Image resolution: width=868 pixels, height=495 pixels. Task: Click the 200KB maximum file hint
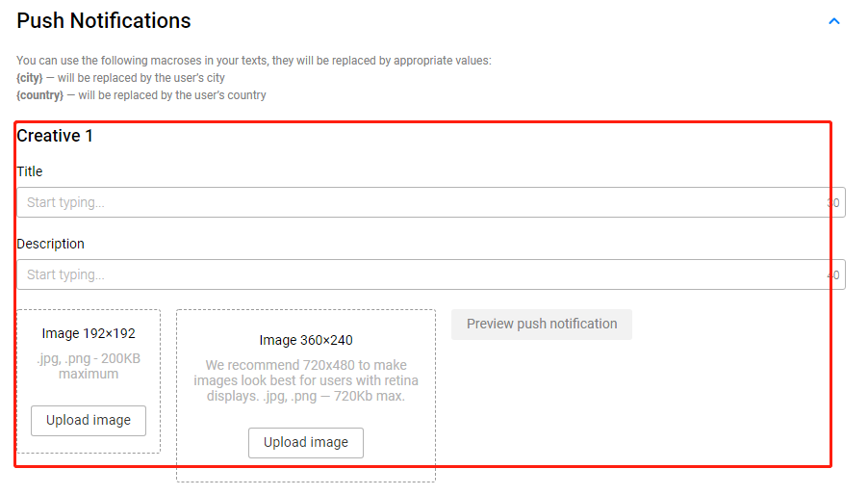89,367
